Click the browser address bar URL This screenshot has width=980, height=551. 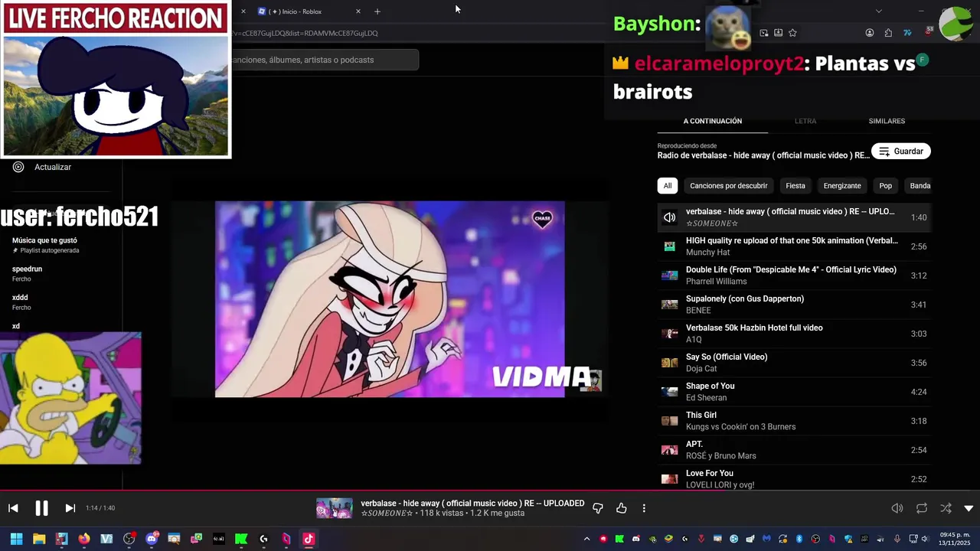pos(306,33)
